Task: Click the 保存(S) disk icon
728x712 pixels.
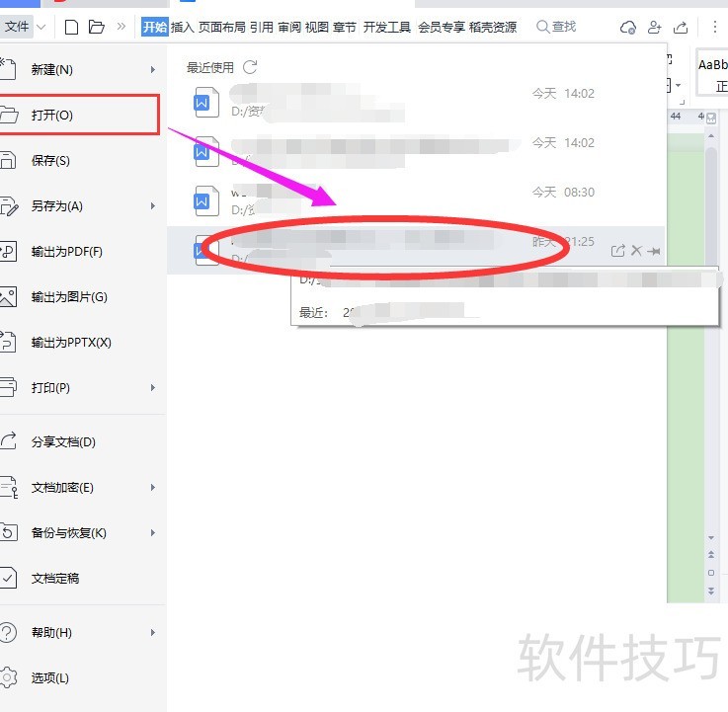Action: point(8,161)
